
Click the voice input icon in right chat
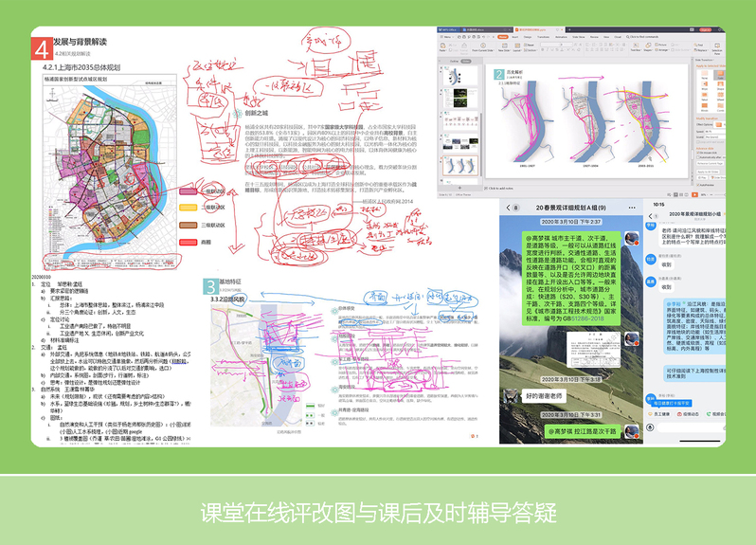coord(650,427)
